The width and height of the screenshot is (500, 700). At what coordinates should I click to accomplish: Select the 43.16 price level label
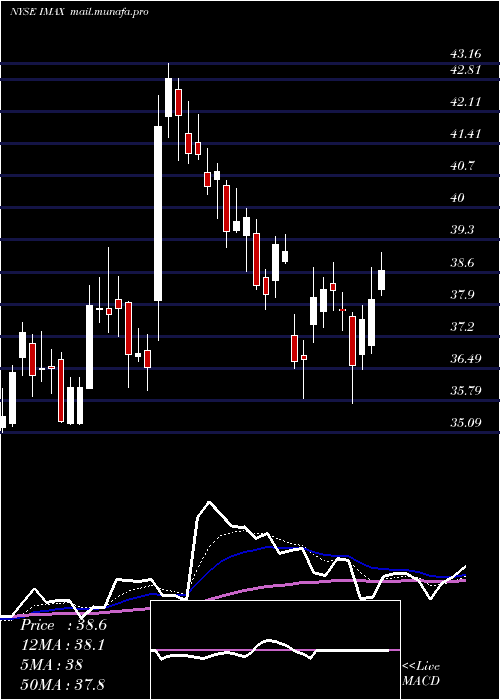point(466,54)
